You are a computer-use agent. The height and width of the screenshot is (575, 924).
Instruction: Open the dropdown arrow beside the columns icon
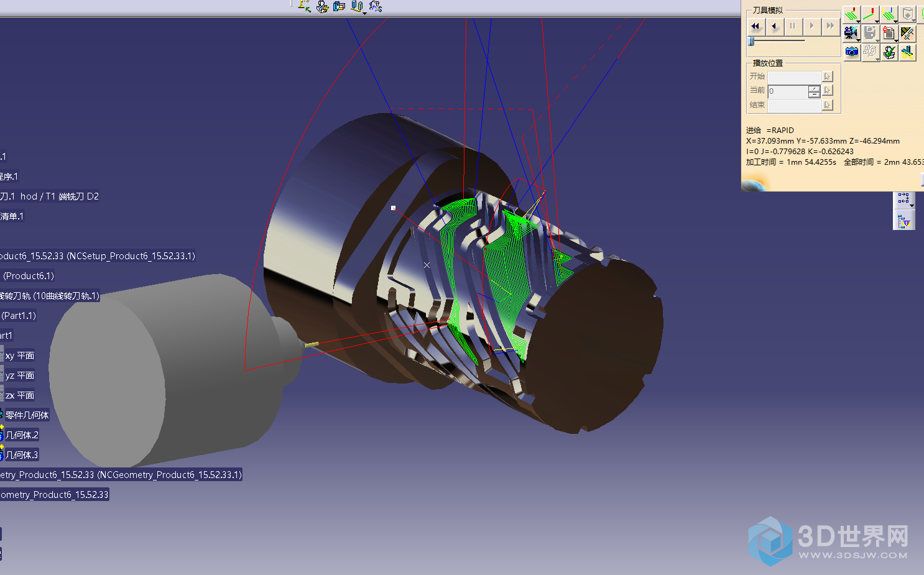364,12
